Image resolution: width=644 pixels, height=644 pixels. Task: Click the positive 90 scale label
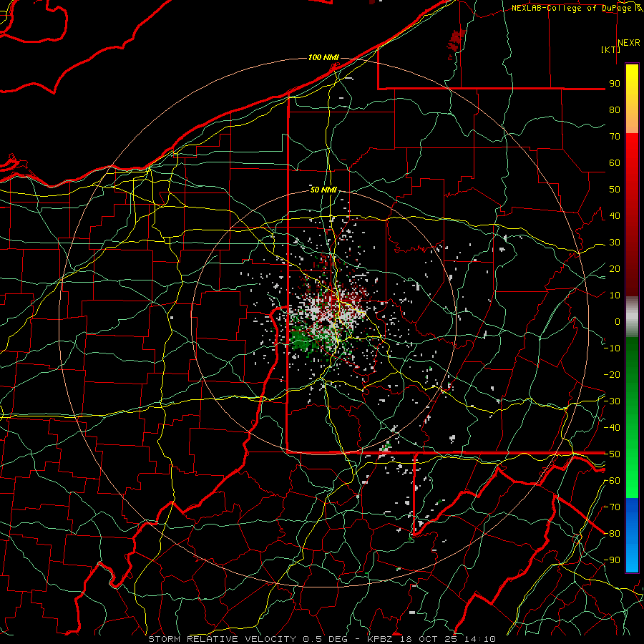[x=615, y=84]
